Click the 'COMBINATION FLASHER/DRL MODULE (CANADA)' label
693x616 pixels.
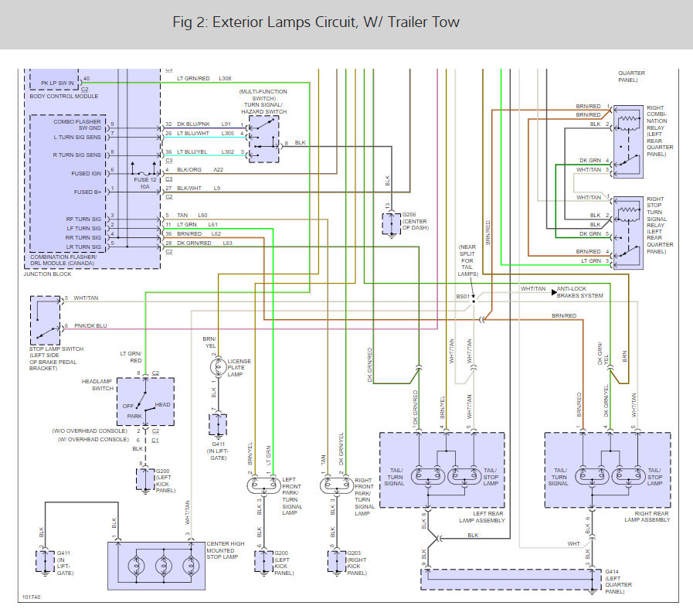tap(63, 260)
